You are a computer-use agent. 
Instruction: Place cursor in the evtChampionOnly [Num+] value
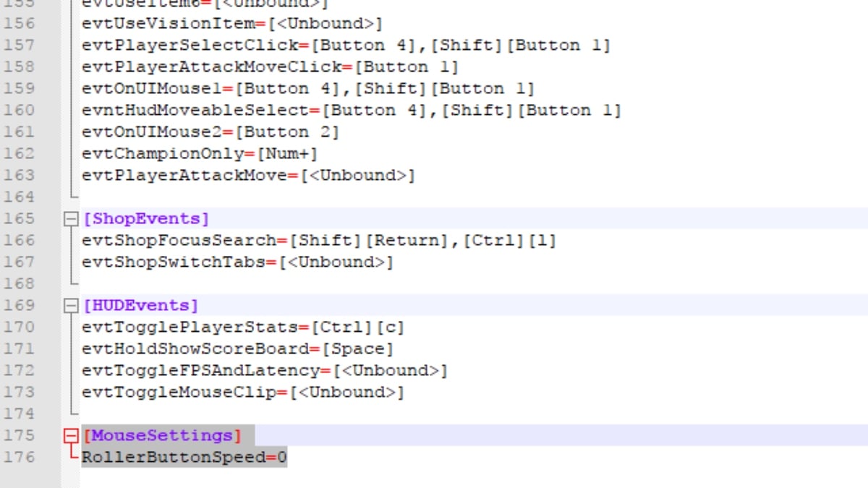(x=289, y=153)
